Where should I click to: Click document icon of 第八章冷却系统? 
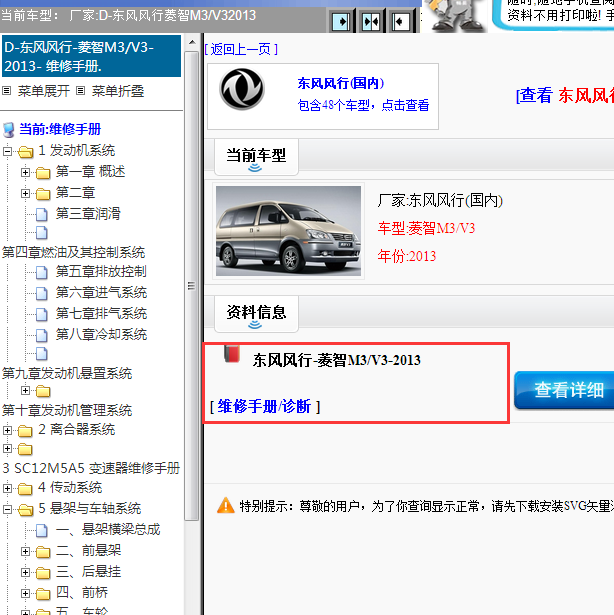(x=42, y=335)
